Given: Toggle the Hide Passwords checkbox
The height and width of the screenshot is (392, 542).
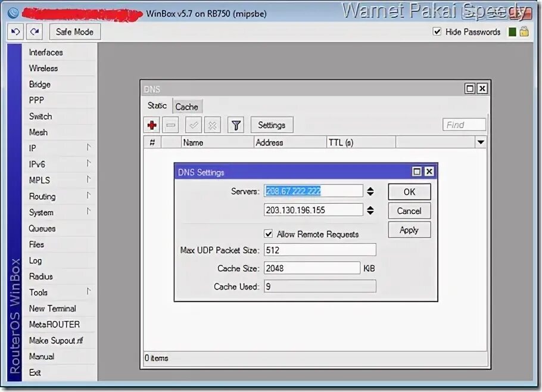Looking at the screenshot, I should (x=437, y=32).
